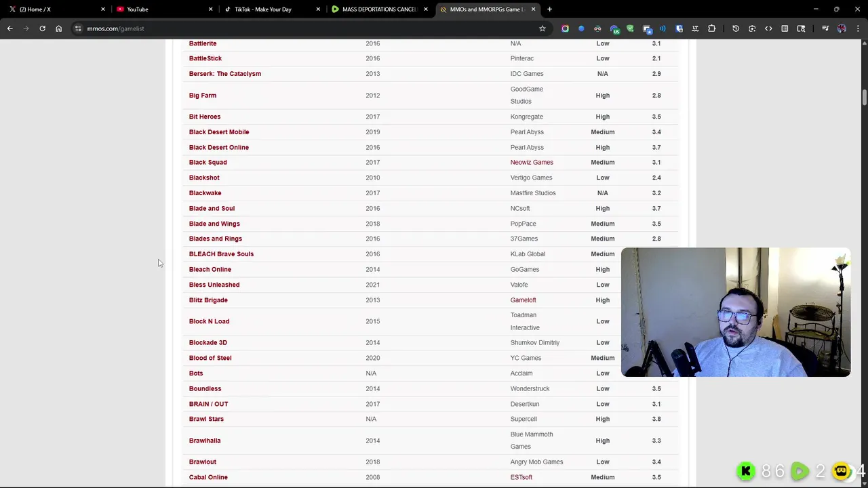
Task: Open the Brawlhalla game link
Action: 205,441
